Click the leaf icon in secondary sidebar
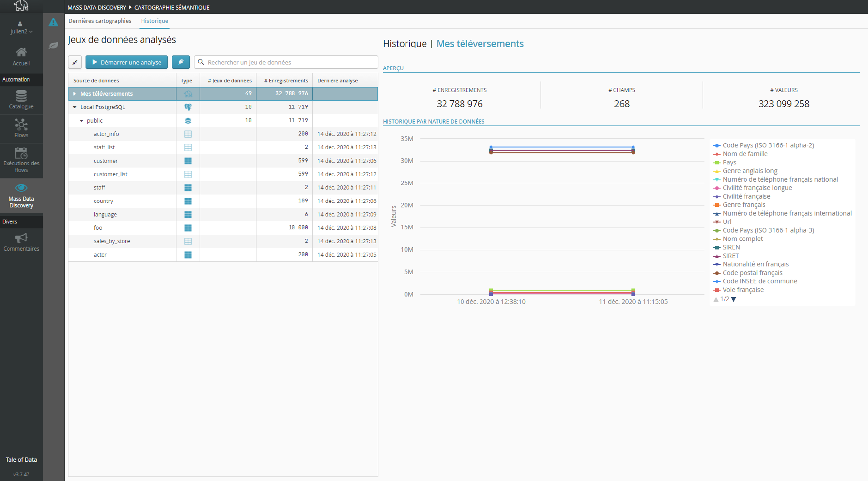This screenshot has height=481, width=868. [53, 45]
